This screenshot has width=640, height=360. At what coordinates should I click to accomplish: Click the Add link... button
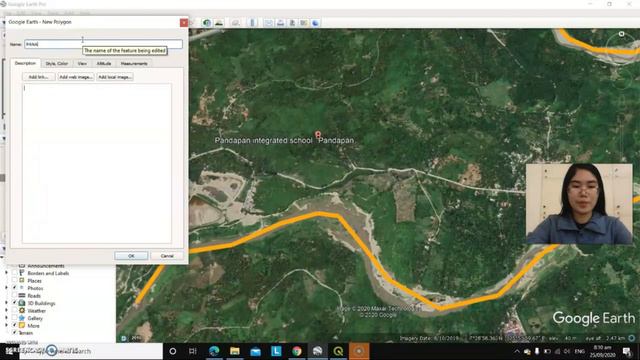[x=38, y=77]
